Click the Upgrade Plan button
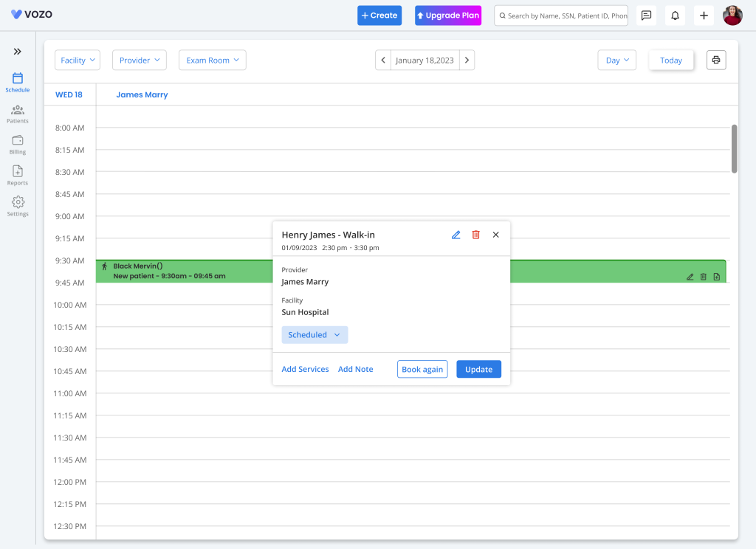 448,15
